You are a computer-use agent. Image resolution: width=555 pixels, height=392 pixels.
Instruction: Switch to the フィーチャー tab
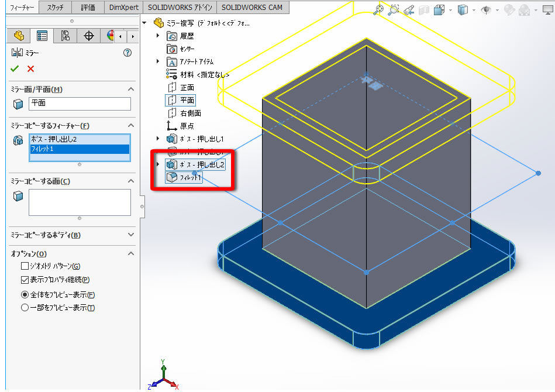coord(22,7)
